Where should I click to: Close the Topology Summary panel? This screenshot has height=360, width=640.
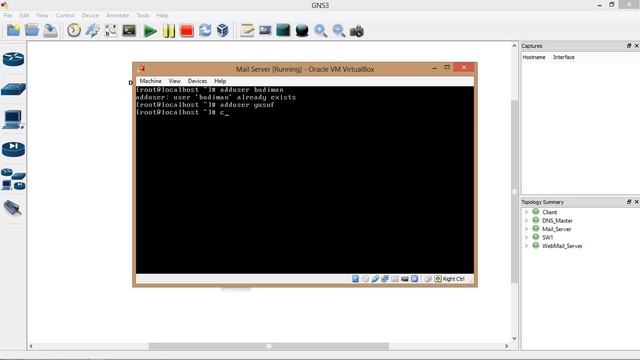click(636, 202)
